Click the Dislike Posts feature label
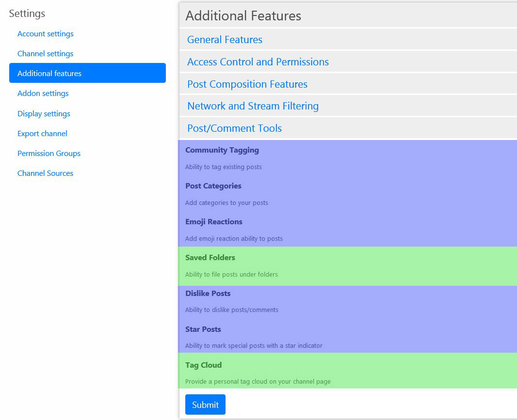 208,294
